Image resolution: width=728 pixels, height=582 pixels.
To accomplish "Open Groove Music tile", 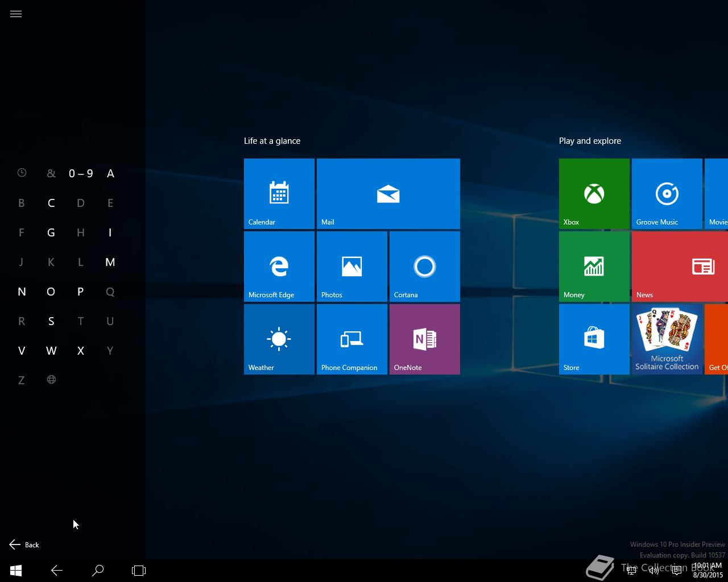I will pyautogui.click(x=667, y=194).
